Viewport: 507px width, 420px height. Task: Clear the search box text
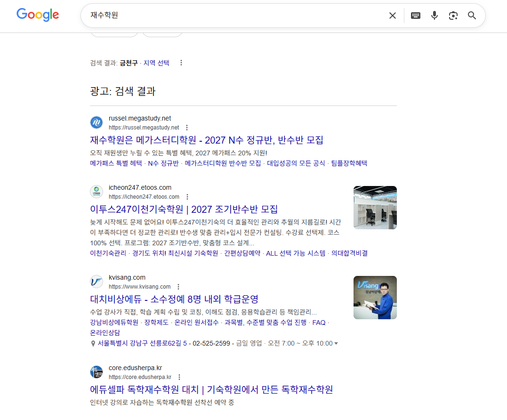tap(392, 16)
